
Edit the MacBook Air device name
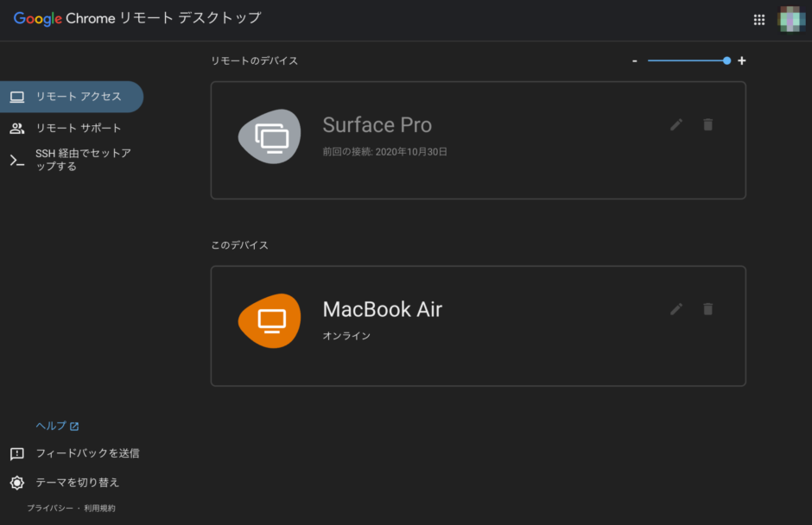coord(676,308)
